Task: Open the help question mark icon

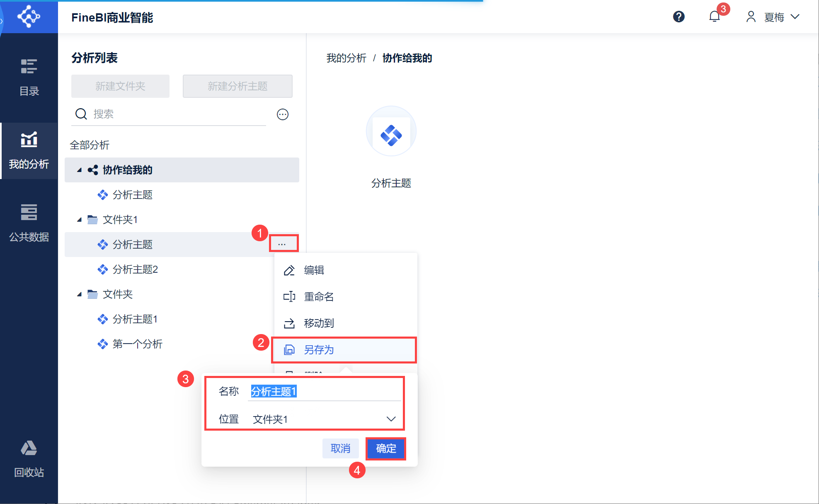Action: click(678, 17)
